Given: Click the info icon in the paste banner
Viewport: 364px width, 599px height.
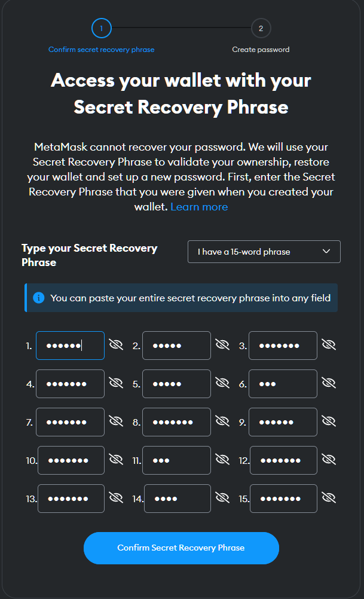Looking at the screenshot, I should pos(39,298).
